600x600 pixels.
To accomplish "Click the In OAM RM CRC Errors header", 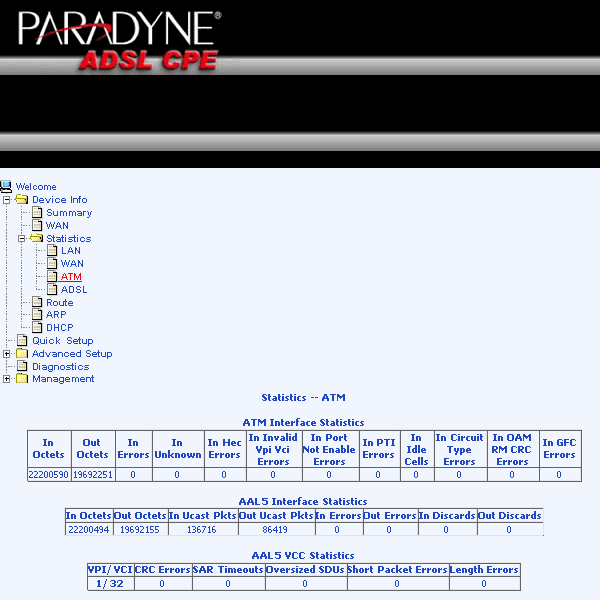I will pos(512,450).
